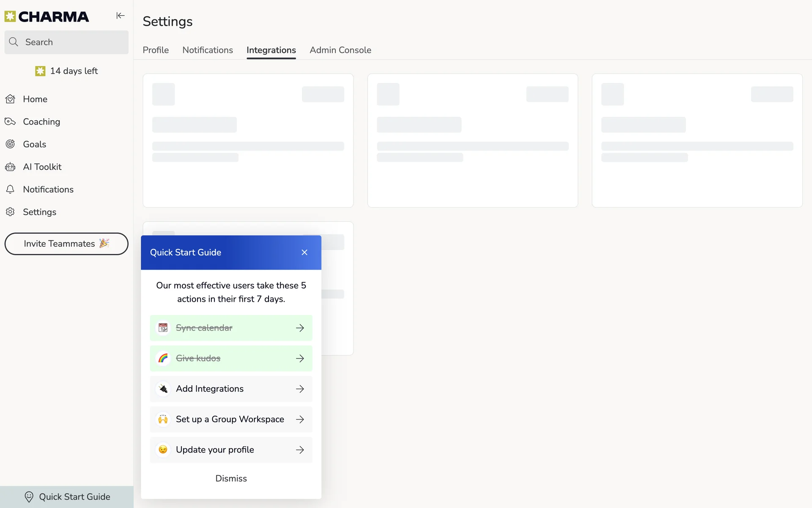The image size is (812, 508).
Task: Open Set up a Group Workspace step
Action: [231, 419]
